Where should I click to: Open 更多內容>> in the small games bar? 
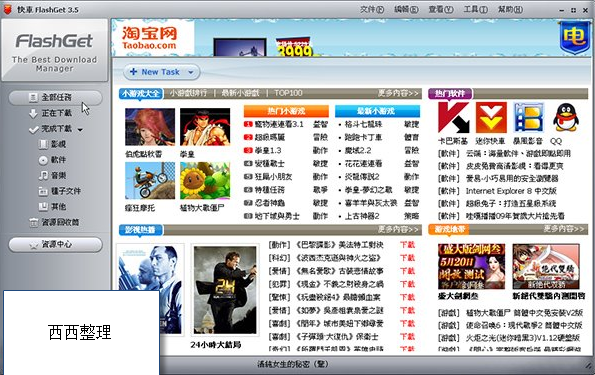[398, 93]
